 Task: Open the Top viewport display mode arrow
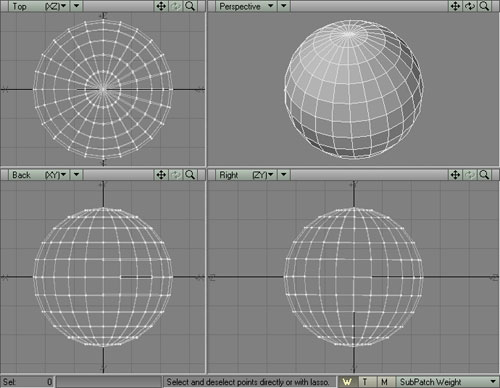(76, 6)
